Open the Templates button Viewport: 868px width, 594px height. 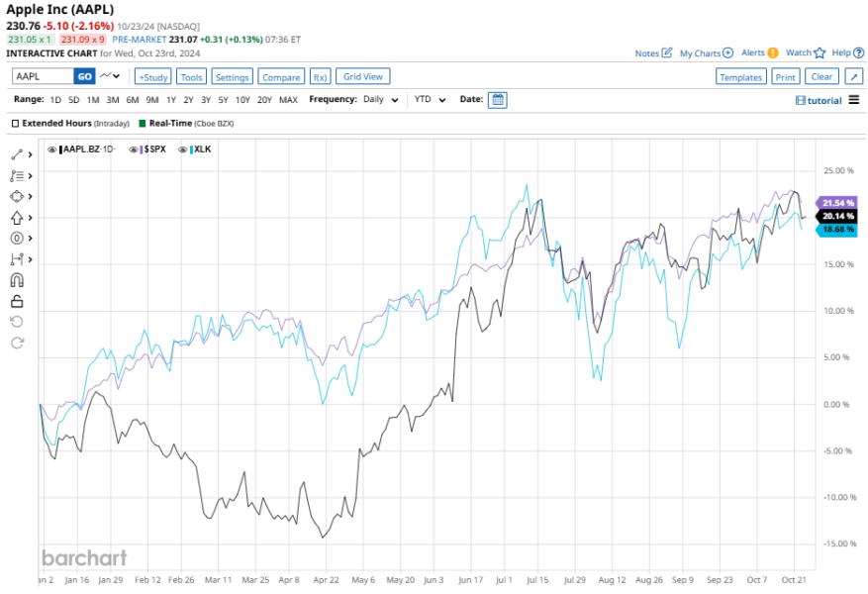click(x=740, y=76)
